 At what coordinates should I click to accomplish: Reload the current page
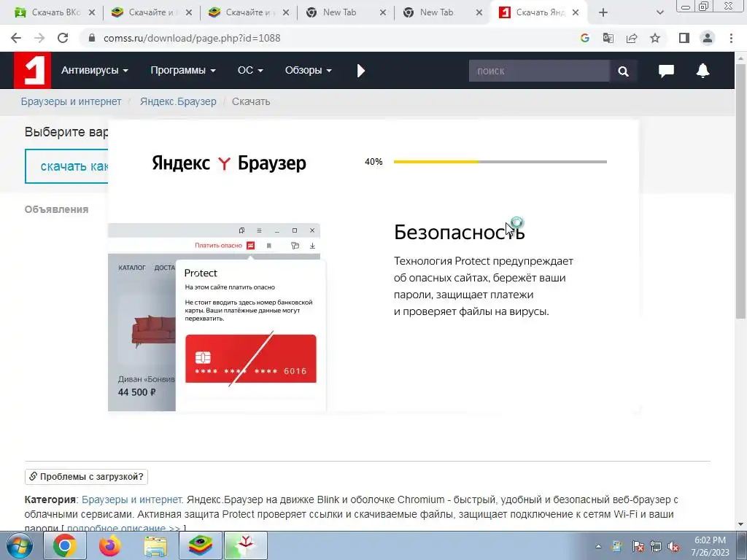(63, 38)
